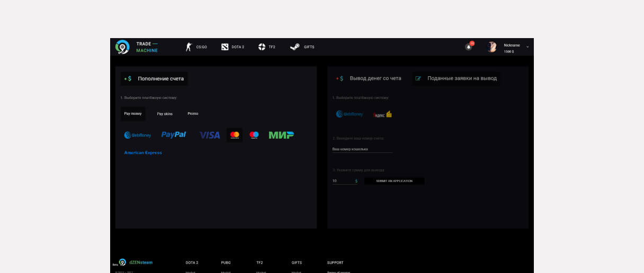
Task: Open notifications bell icon
Action: (469, 47)
